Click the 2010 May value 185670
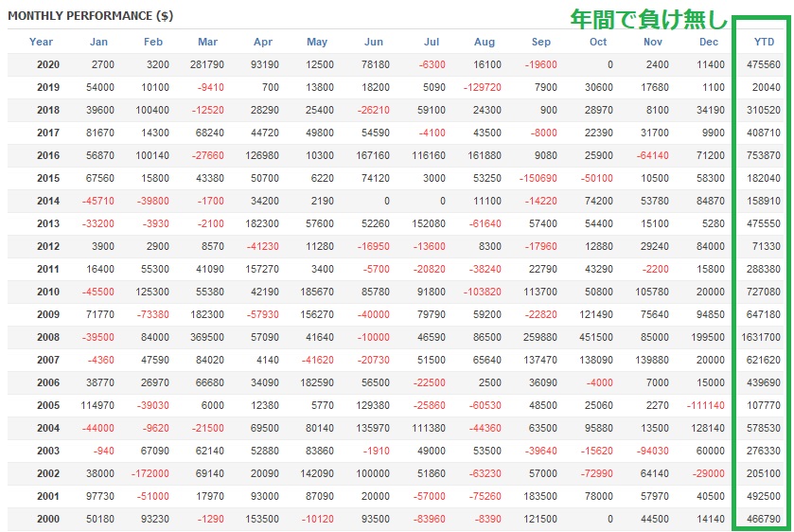 click(x=317, y=292)
